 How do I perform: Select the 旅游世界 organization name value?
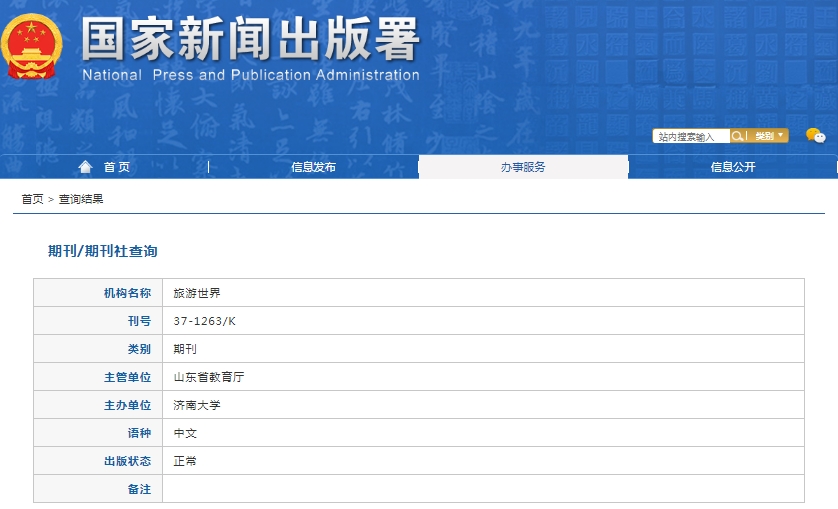click(197, 293)
